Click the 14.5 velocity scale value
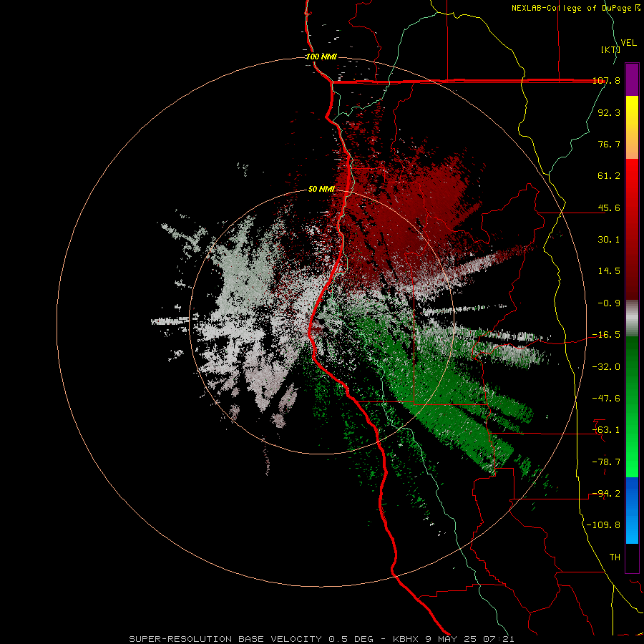 pos(609,271)
